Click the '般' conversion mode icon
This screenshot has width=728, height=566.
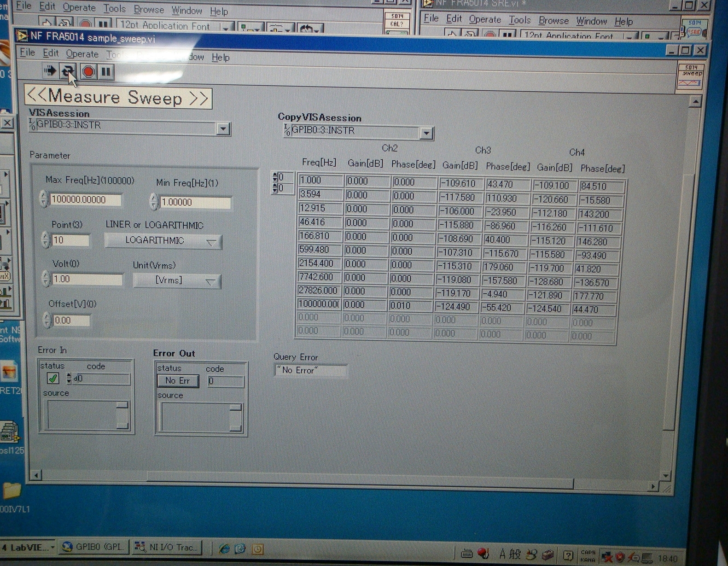click(515, 554)
